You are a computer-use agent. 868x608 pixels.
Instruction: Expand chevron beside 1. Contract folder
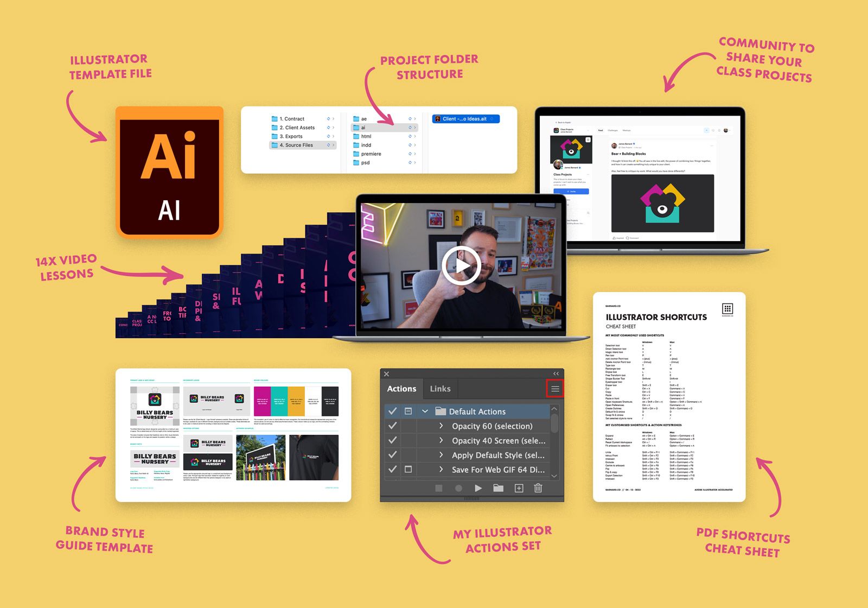[x=333, y=119]
